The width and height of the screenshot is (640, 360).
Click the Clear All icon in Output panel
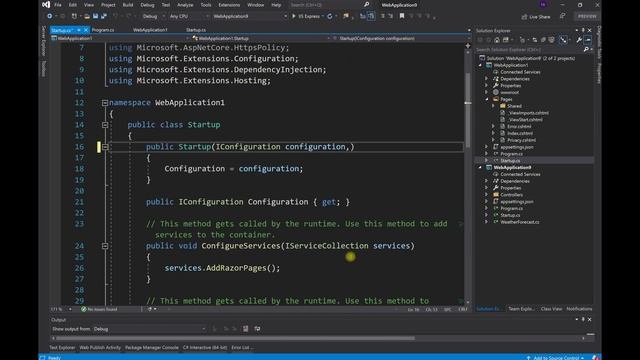[x=245, y=329]
